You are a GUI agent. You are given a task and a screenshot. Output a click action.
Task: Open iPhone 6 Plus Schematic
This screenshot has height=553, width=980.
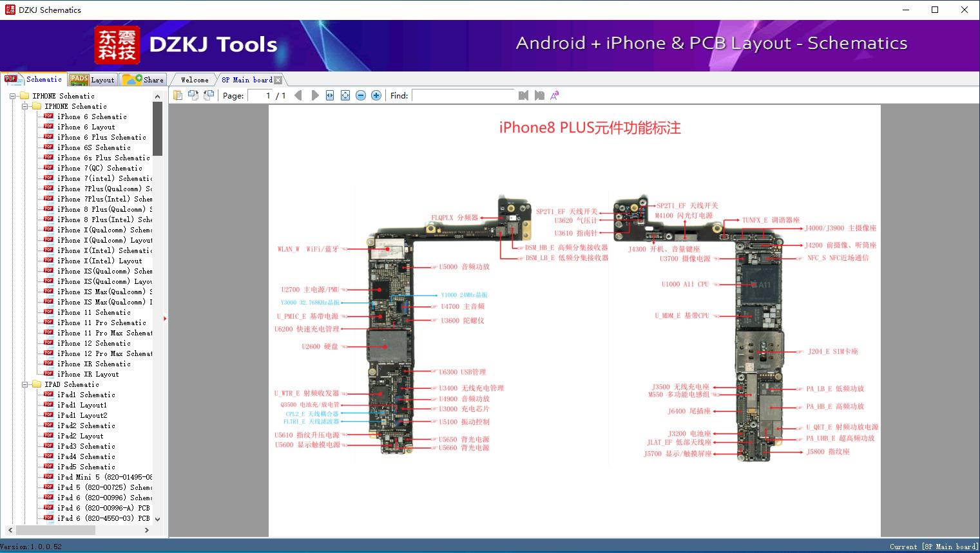(101, 137)
